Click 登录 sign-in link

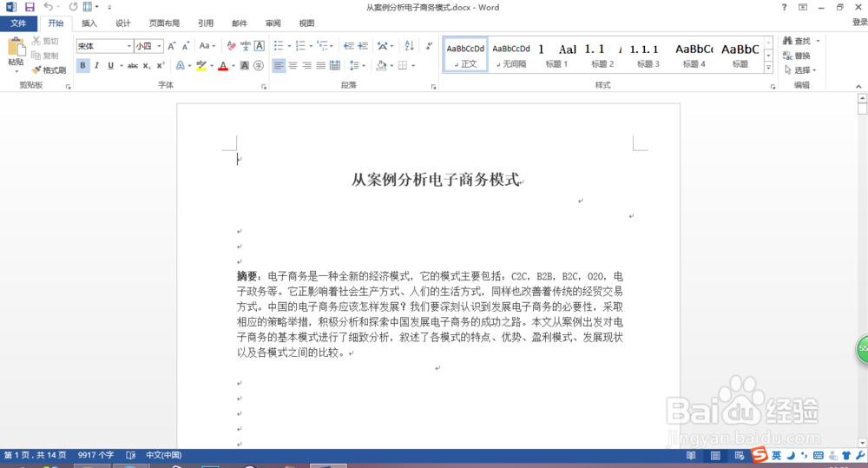tap(859, 23)
